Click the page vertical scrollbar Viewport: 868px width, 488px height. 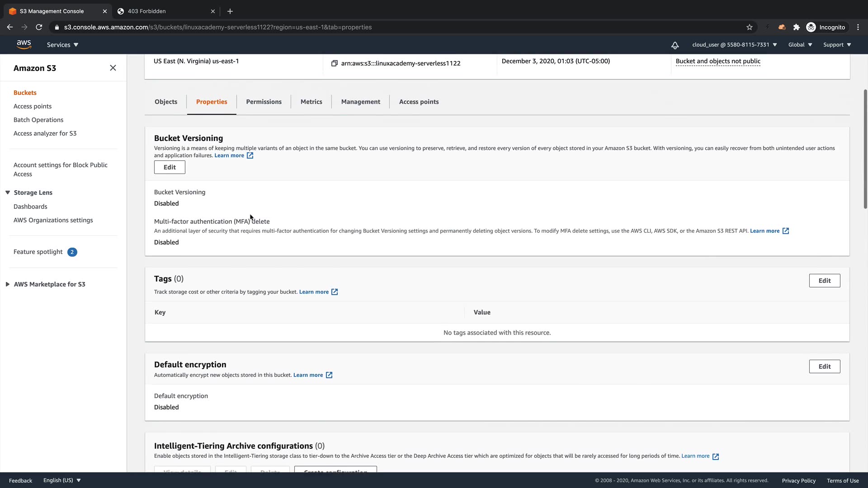tap(865, 149)
